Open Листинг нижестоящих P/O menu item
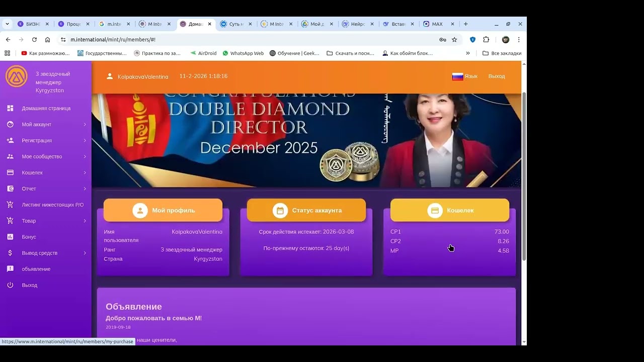644x362 pixels. (x=46, y=205)
